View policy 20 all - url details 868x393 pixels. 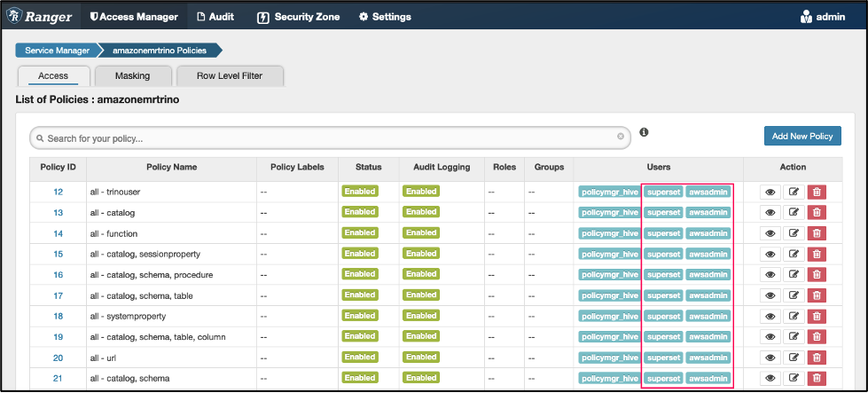pyautogui.click(x=770, y=358)
